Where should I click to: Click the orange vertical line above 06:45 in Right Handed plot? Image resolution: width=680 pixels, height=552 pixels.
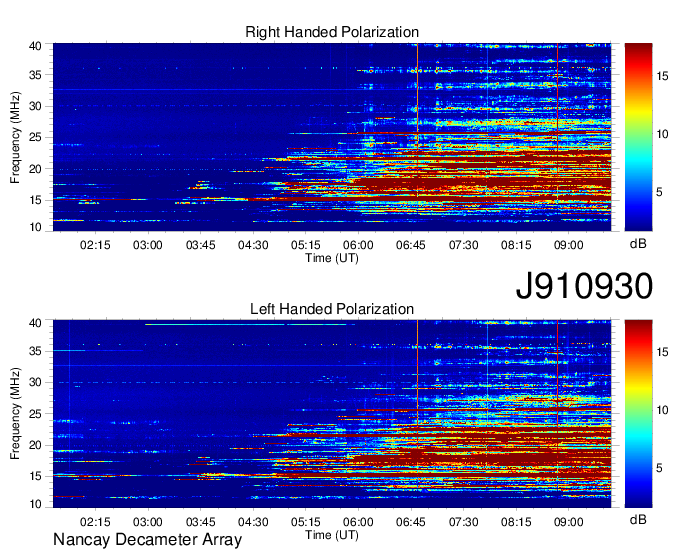click(417, 121)
